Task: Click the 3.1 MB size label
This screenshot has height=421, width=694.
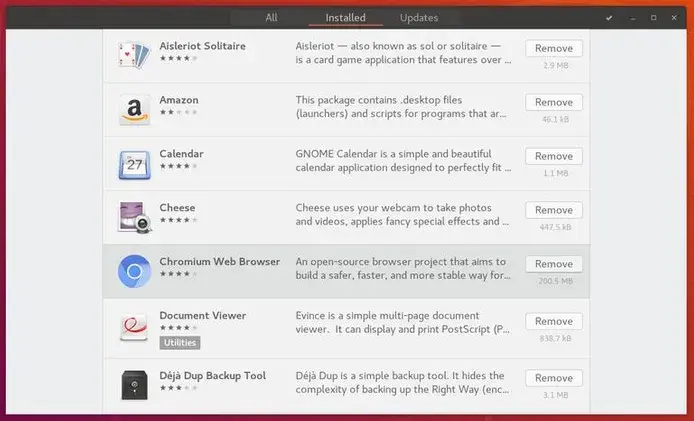Action: coord(555,395)
